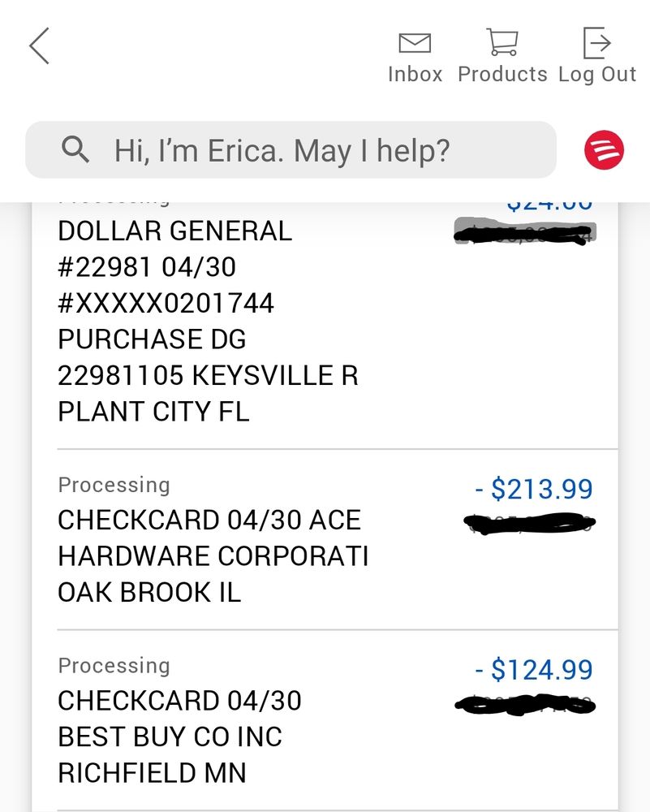Screen dimensions: 650x812
Task: Tap the Processing label above Best Buy
Action: 114,666
